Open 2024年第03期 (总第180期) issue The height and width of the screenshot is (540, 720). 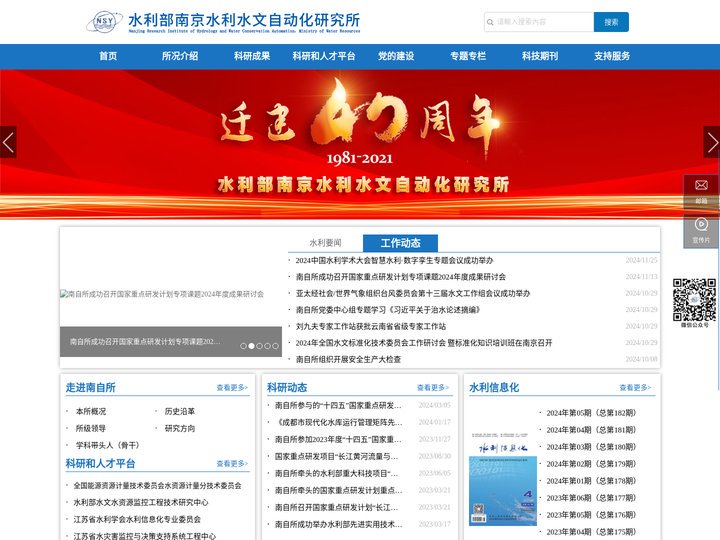point(591,447)
